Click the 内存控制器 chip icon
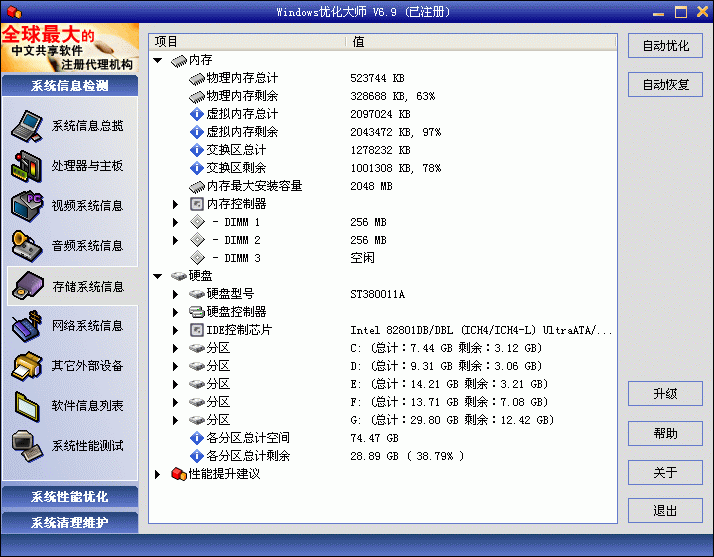714x557 pixels. click(x=197, y=204)
